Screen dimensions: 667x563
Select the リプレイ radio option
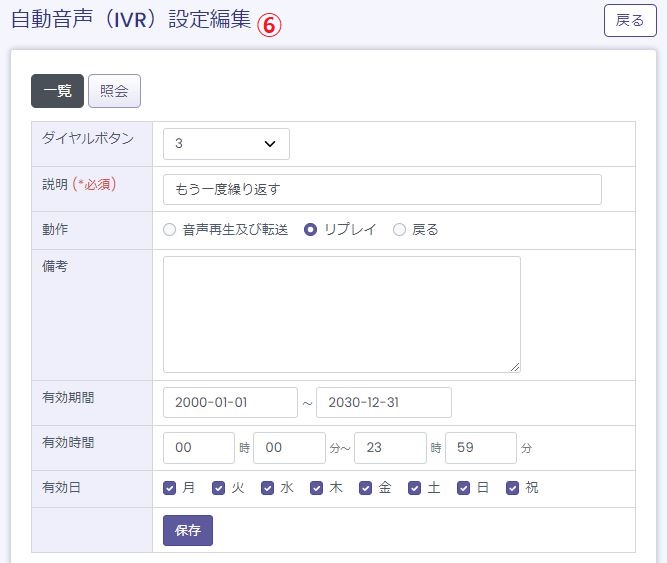click(x=311, y=230)
